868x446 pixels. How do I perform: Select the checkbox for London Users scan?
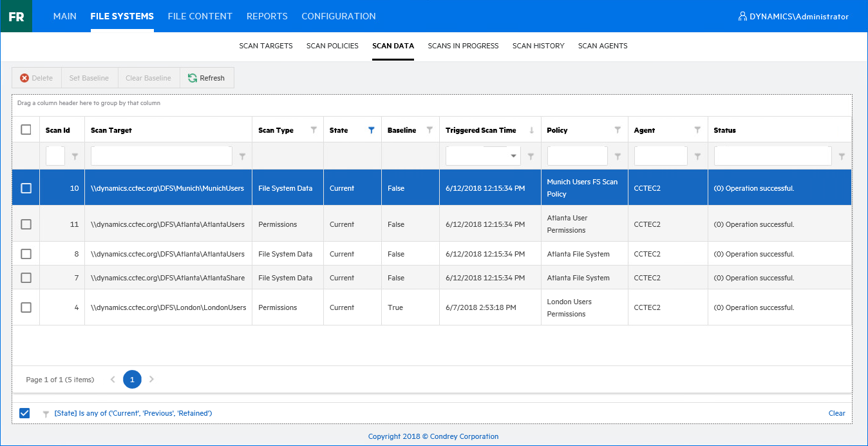[x=26, y=307]
